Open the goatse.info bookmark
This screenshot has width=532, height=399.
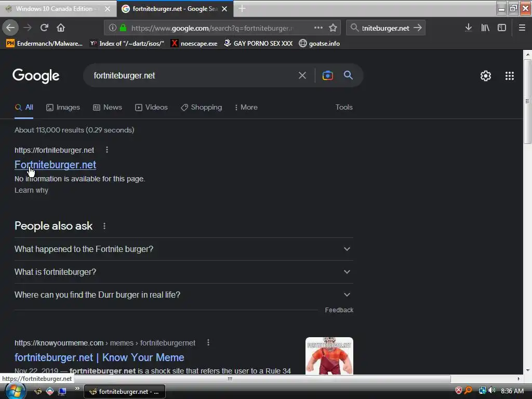(x=320, y=44)
